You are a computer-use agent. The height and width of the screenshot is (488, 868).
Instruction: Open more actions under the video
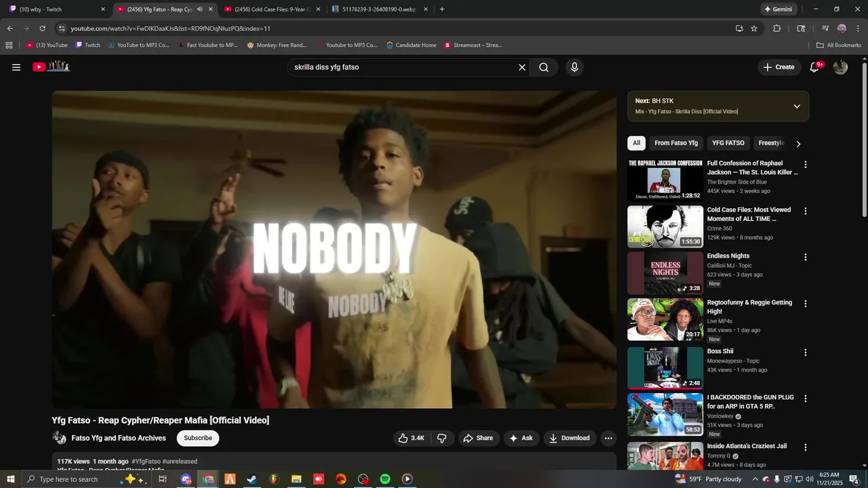pos(608,438)
